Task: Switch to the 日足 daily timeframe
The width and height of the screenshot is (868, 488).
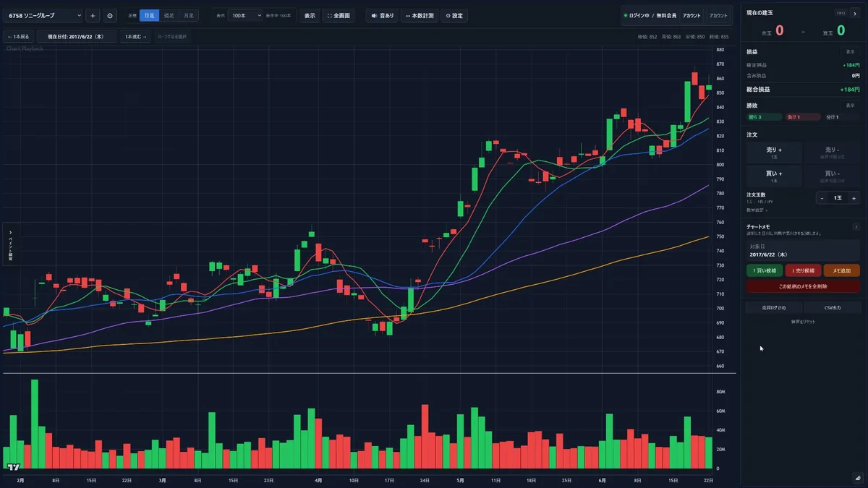Action: point(149,15)
